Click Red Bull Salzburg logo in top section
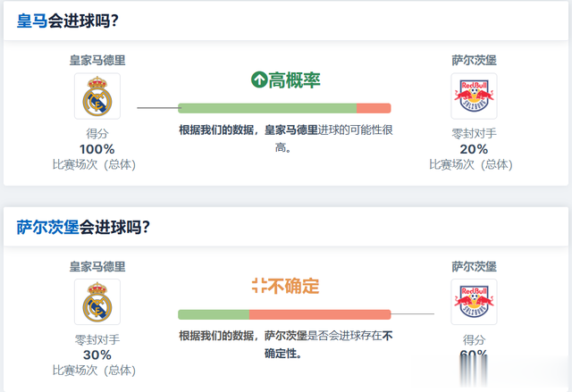This screenshot has height=392, width=572. 474,96
